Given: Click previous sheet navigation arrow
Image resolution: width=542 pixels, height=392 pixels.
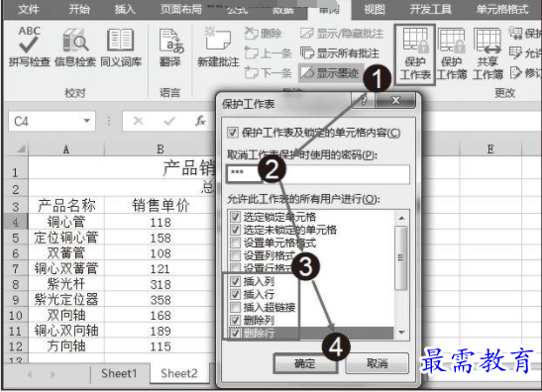Looking at the screenshot, I should coord(30,374).
